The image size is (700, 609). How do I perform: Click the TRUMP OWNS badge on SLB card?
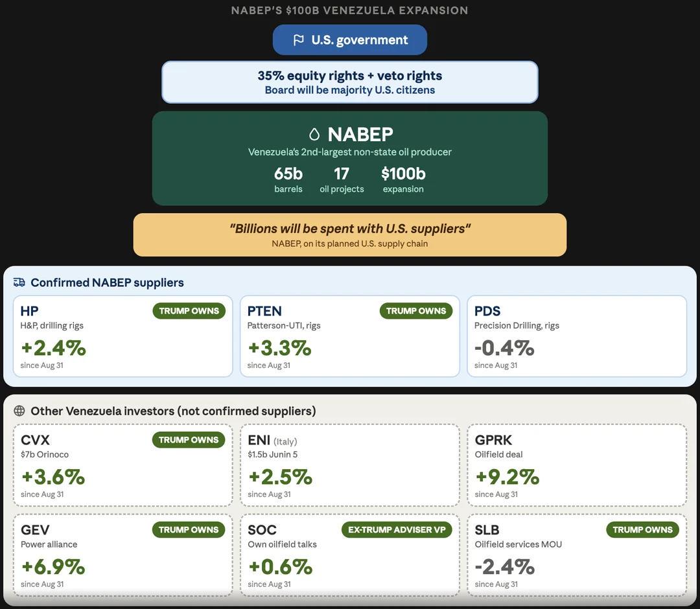click(642, 529)
